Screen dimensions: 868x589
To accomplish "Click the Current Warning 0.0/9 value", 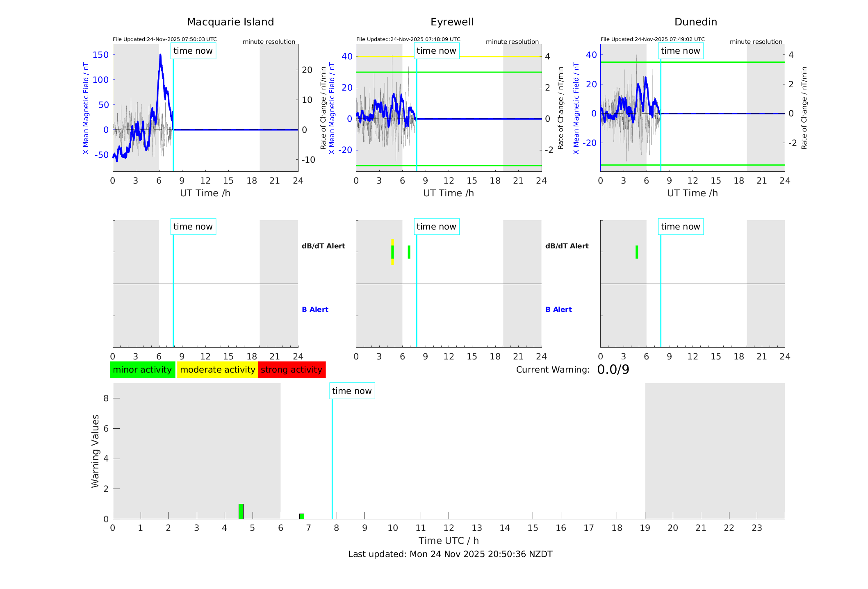I will [613, 370].
